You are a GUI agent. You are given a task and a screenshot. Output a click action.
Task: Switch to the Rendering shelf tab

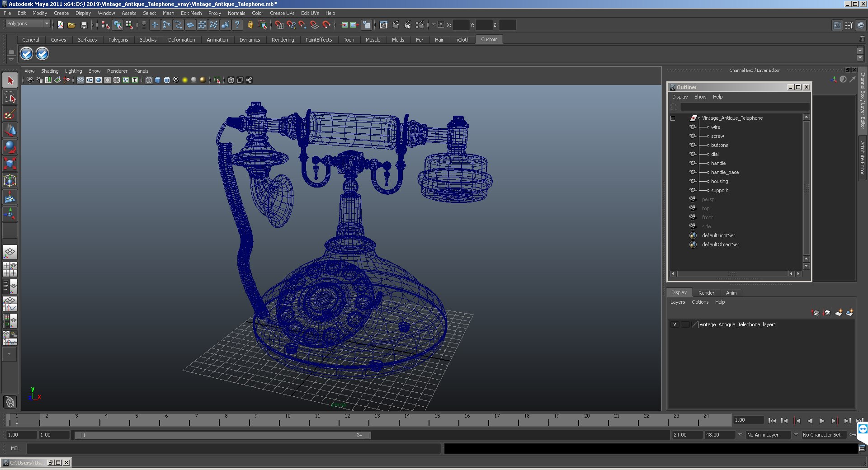click(283, 40)
